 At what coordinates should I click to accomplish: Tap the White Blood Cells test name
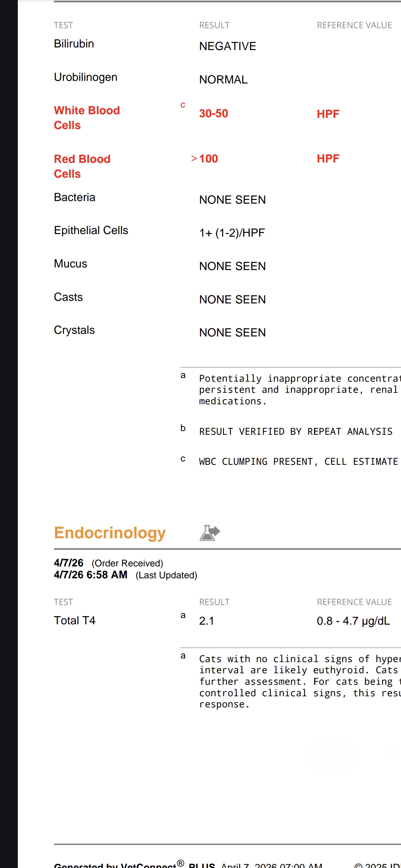[87, 118]
